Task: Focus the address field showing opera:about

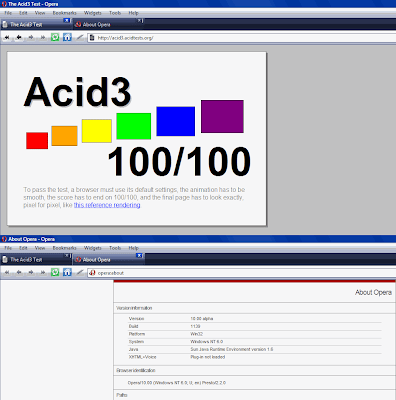Action: tap(242, 273)
